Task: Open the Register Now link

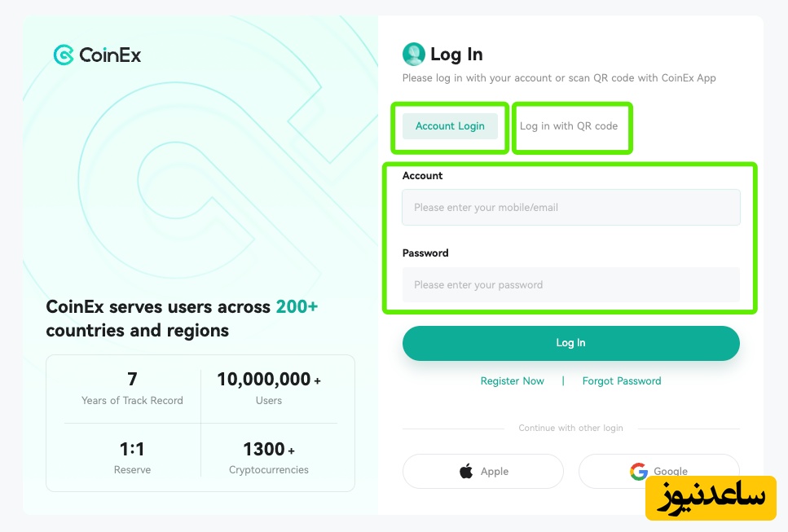Action: (512, 381)
